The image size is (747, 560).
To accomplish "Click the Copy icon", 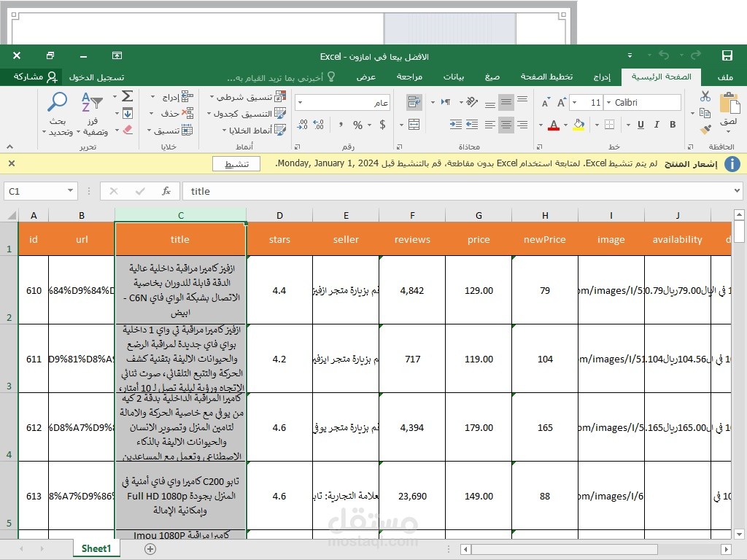I will coord(705,113).
